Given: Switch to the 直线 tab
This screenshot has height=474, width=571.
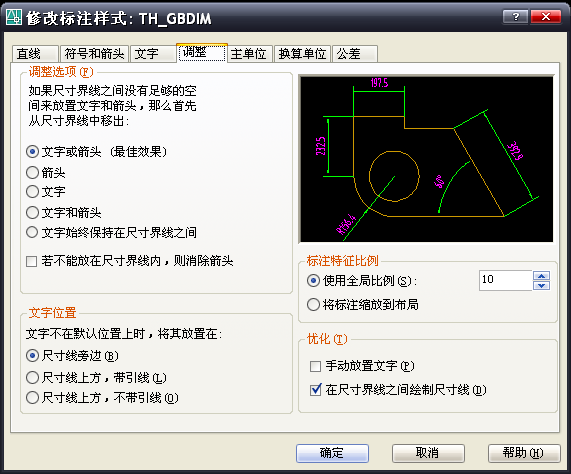Looking at the screenshot, I should pos(35,54).
